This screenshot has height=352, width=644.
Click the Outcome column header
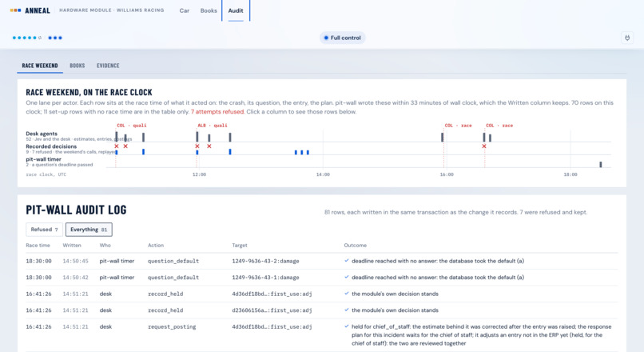[356, 246]
